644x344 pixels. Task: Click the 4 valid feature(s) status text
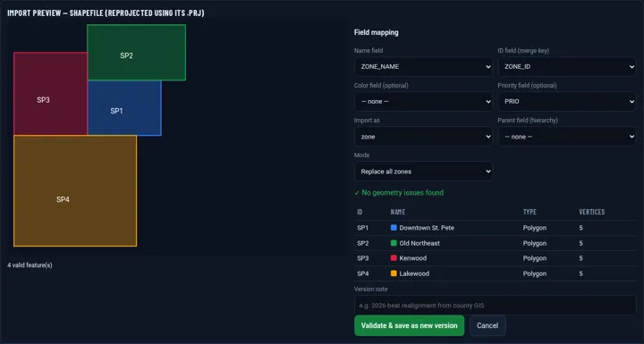[x=30, y=265]
